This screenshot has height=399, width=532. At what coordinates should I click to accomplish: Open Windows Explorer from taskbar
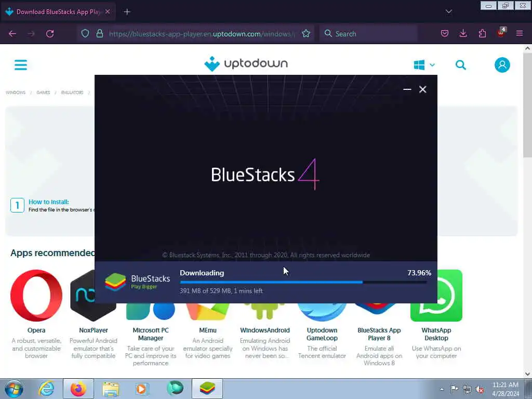tap(111, 389)
